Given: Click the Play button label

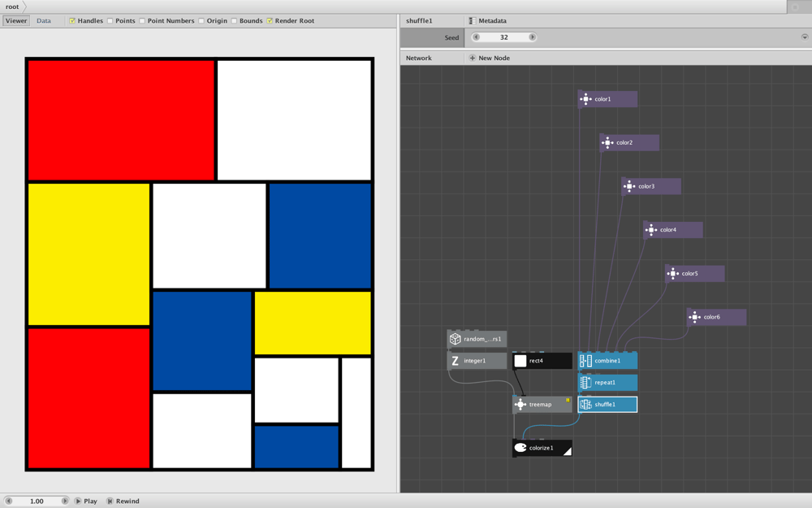Looking at the screenshot, I should click(x=91, y=501).
